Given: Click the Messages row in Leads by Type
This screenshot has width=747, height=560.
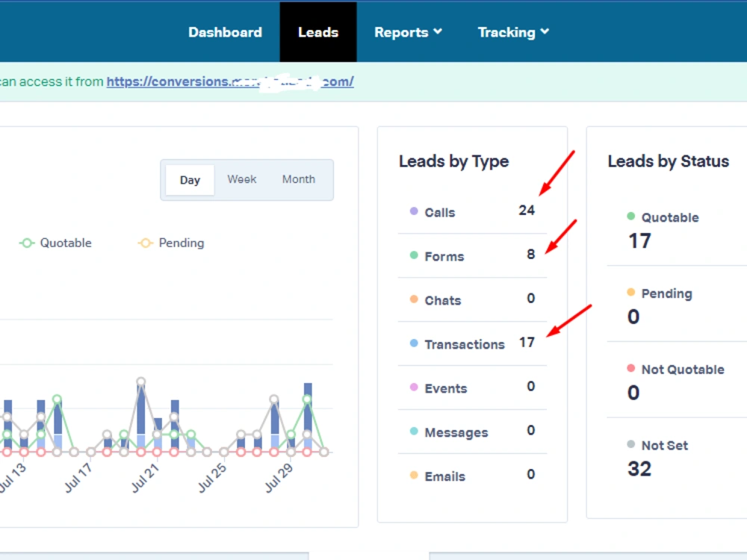Looking at the screenshot, I should (x=472, y=432).
